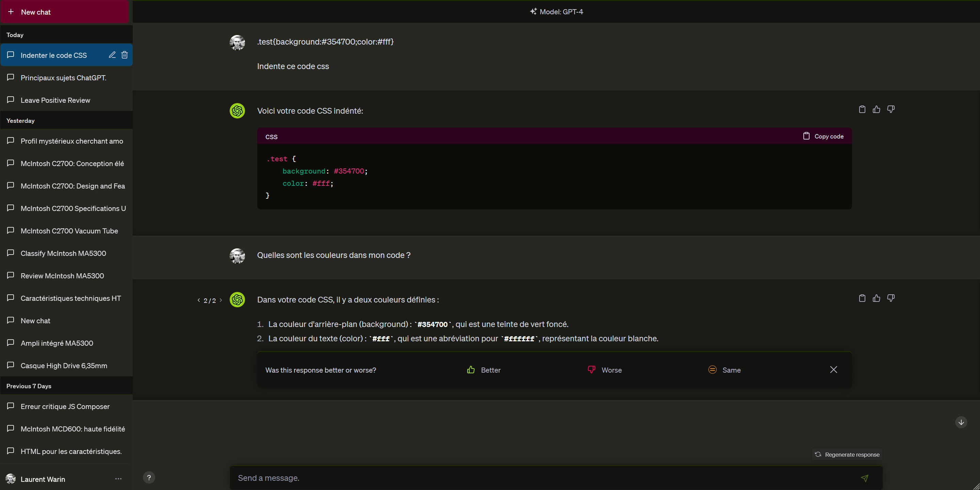
Task: Open the options menu beside Laurent Warin
Action: 118,478
